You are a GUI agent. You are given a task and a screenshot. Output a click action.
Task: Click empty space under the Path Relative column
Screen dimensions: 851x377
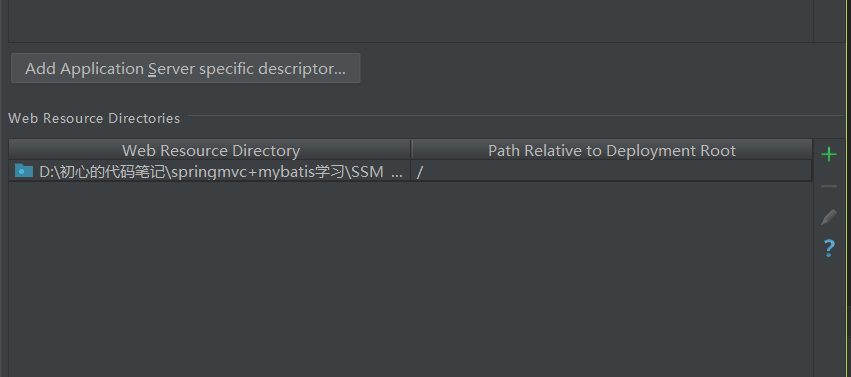(612, 279)
